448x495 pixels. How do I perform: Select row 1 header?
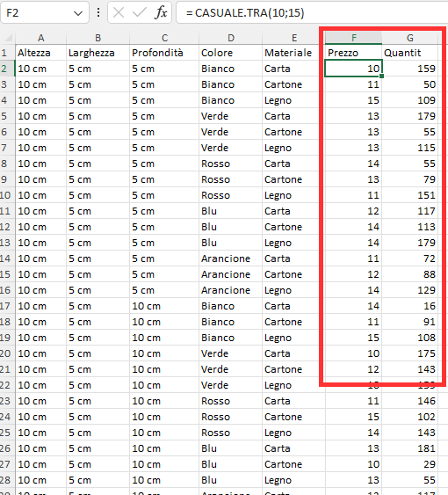pyautogui.click(x=4, y=53)
